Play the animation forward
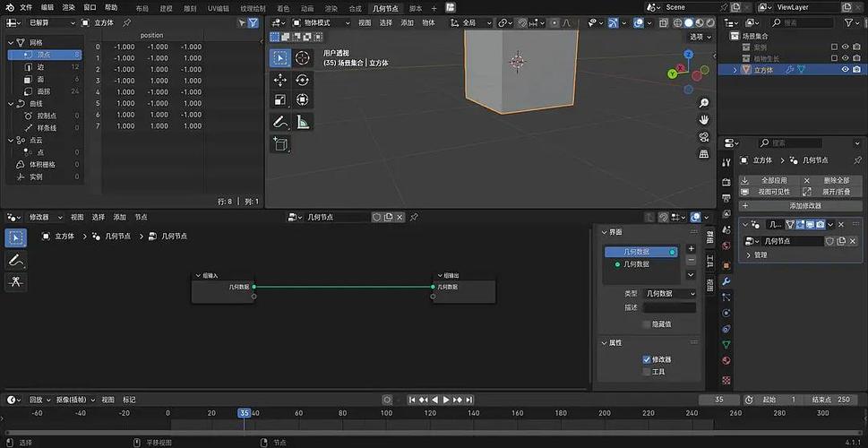 point(446,400)
